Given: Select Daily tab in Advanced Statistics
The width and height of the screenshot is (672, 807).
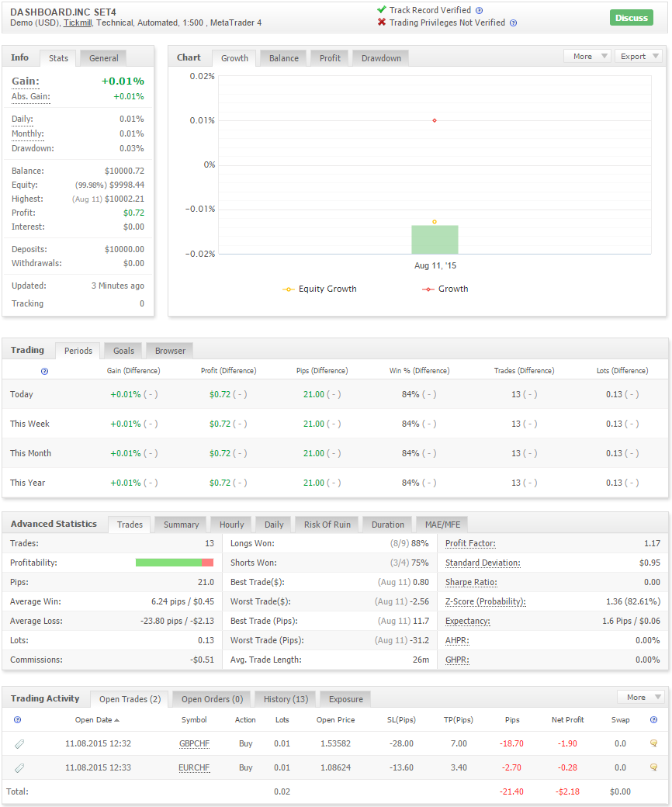Looking at the screenshot, I should click(x=274, y=525).
